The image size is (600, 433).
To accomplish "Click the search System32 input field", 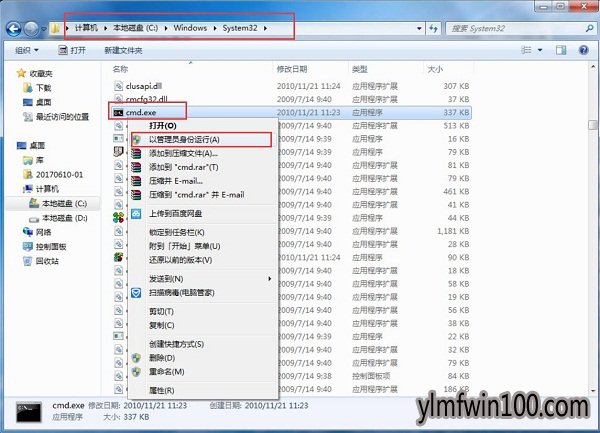I will tap(515, 28).
